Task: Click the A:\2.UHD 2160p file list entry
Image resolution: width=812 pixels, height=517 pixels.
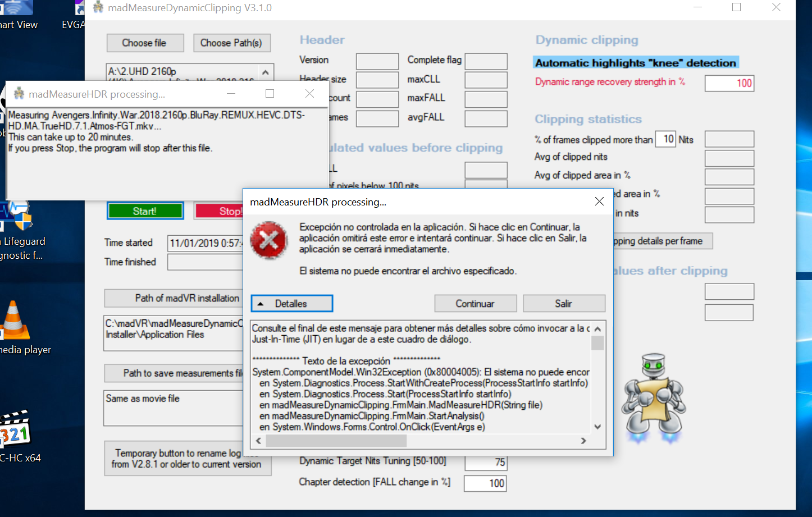Action: 142,72
